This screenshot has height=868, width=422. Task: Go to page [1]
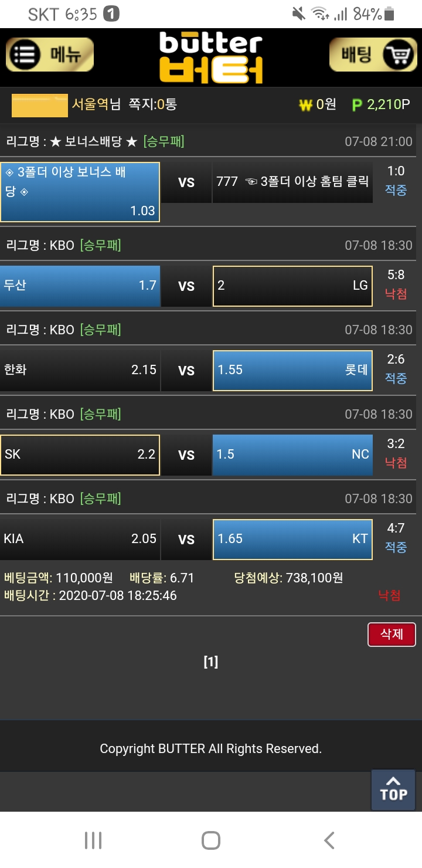(210, 662)
